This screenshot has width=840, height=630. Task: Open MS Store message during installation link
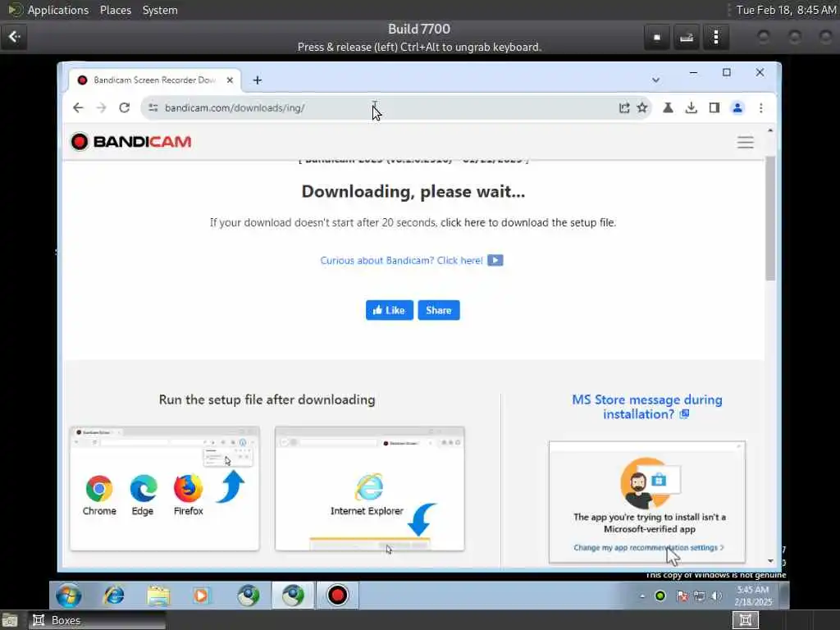pos(646,407)
